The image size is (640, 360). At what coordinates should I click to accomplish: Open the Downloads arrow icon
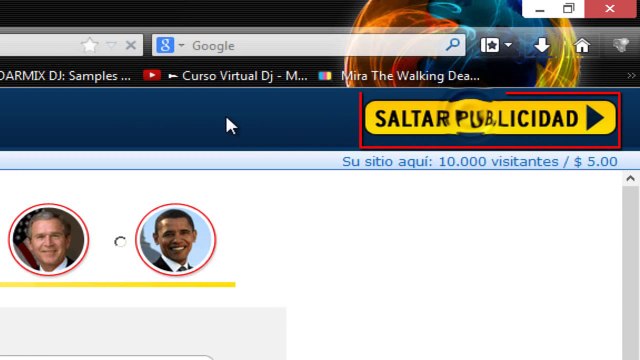click(x=542, y=45)
